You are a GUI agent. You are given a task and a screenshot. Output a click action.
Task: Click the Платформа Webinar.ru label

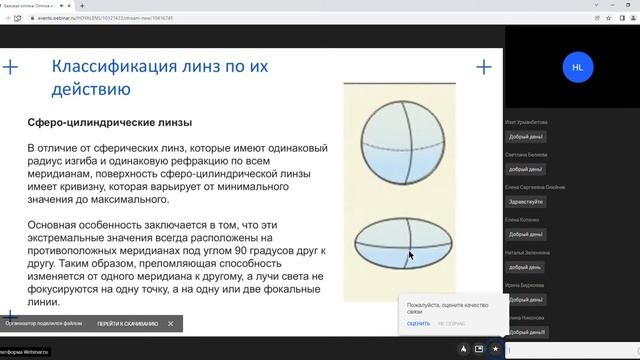tap(24, 351)
